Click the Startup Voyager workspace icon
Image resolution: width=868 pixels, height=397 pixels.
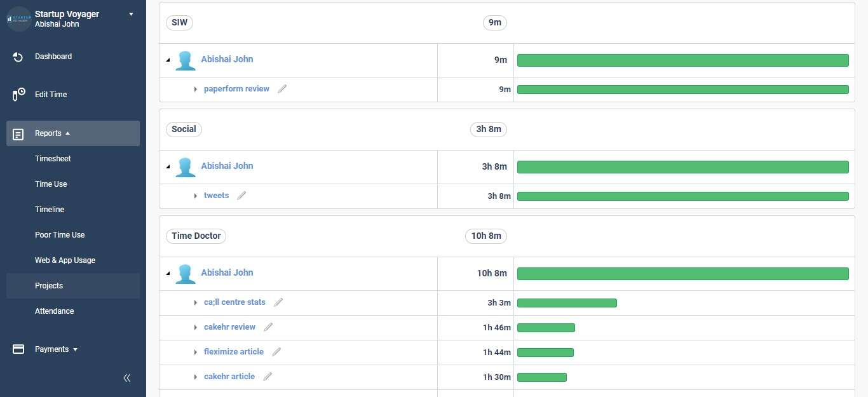point(19,18)
